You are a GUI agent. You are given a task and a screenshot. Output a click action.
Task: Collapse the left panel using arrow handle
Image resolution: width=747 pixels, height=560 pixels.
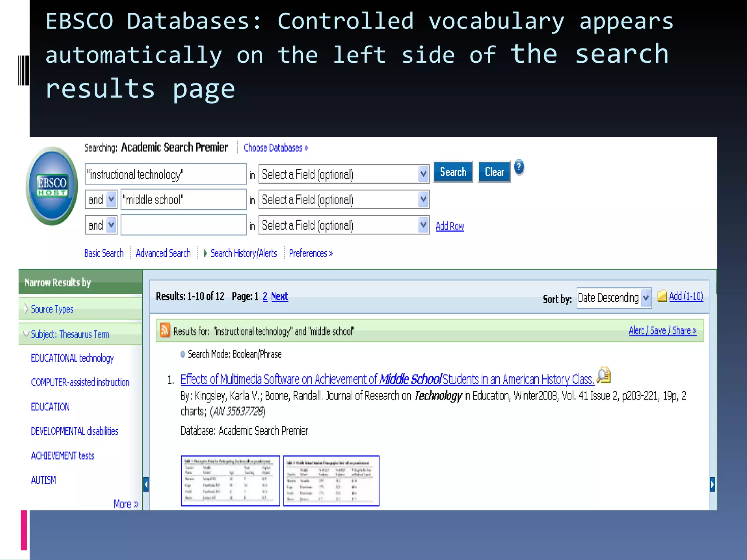click(x=146, y=484)
